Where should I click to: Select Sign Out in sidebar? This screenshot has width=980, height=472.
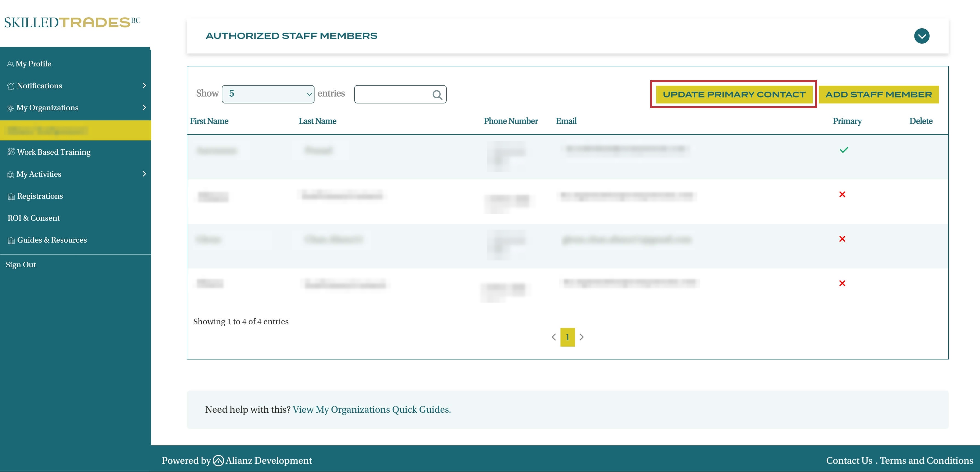pyautogui.click(x=21, y=265)
